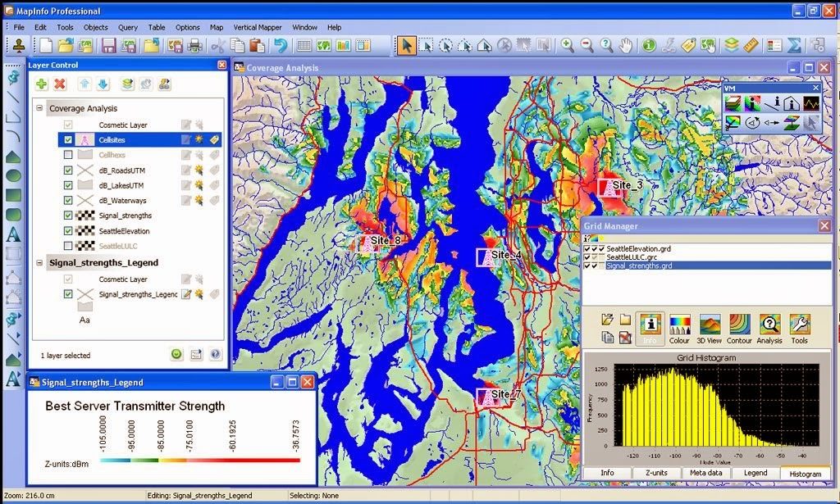Click the Contour tool in Grid Manager
Screen dimensions: 840x504
(738, 325)
